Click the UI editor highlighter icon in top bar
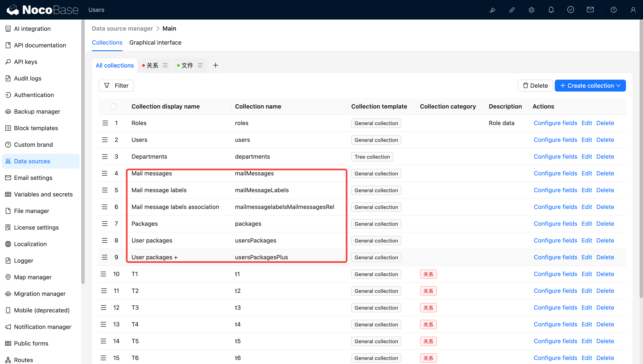This screenshot has width=643, height=364. coord(492,10)
